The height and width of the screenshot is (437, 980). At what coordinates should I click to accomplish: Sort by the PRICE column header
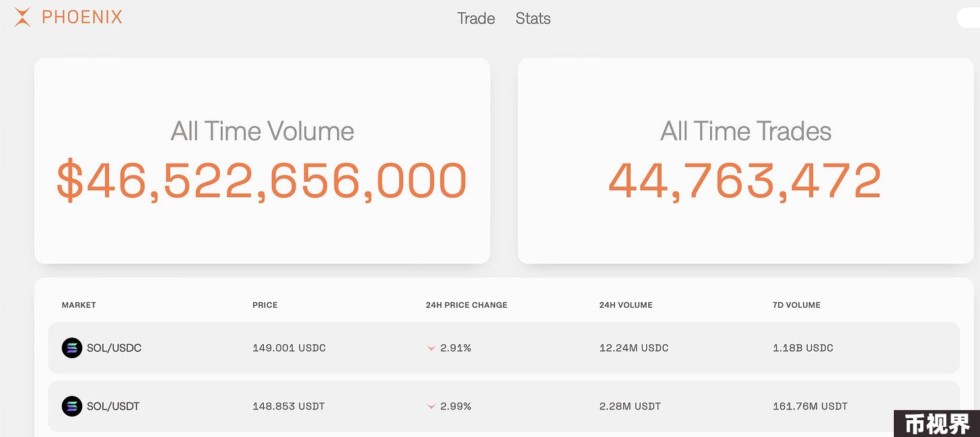point(265,305)
